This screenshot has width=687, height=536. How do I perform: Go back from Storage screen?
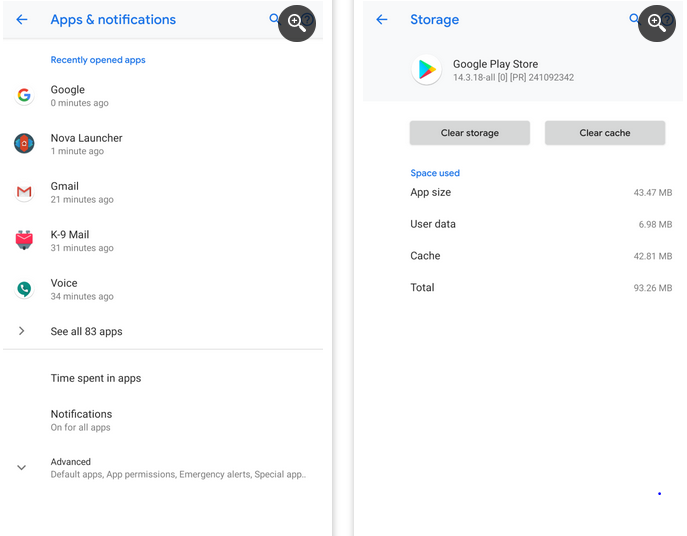(x=382, y=19)
